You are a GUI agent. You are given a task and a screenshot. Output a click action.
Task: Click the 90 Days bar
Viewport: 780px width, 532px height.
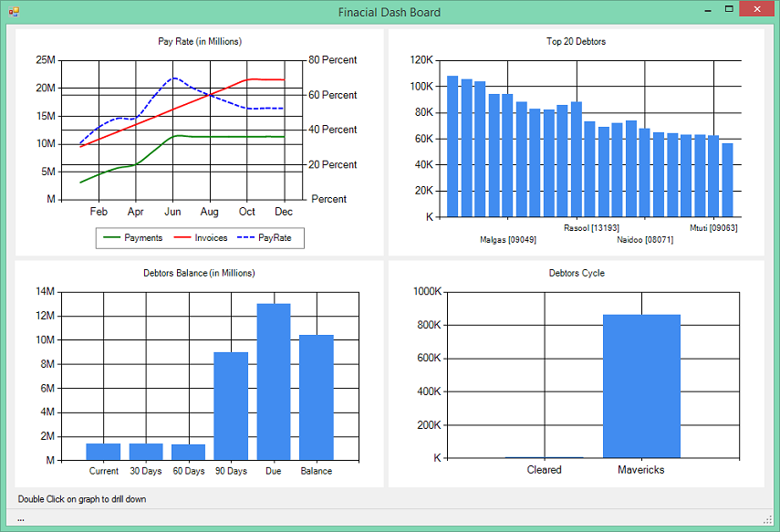pos(231,406)
